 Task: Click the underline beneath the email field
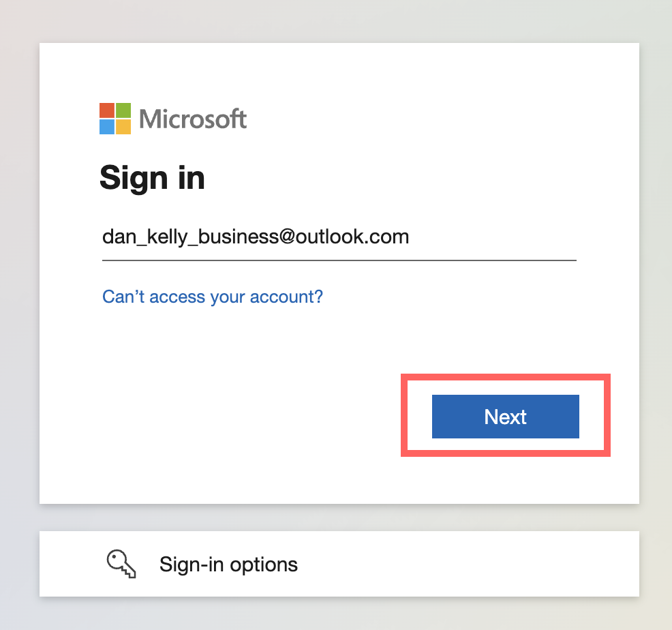coord(339,260)
